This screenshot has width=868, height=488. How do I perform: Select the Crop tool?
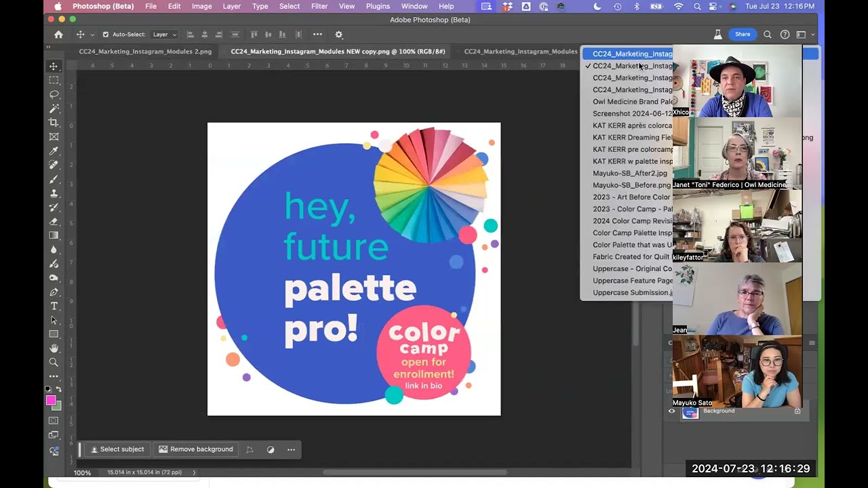[54, 123]
